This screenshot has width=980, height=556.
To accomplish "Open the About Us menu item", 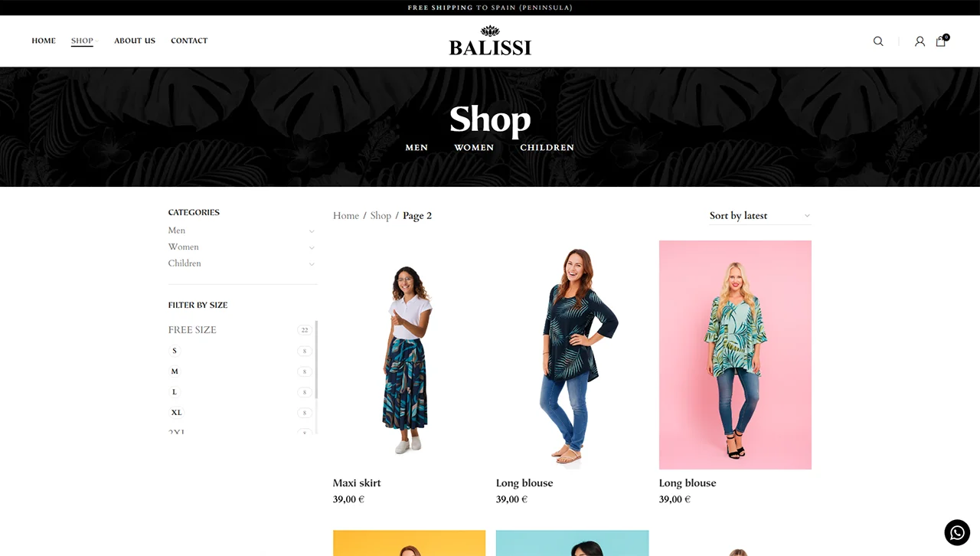I will pyautogui.click(x=135, y=41).
